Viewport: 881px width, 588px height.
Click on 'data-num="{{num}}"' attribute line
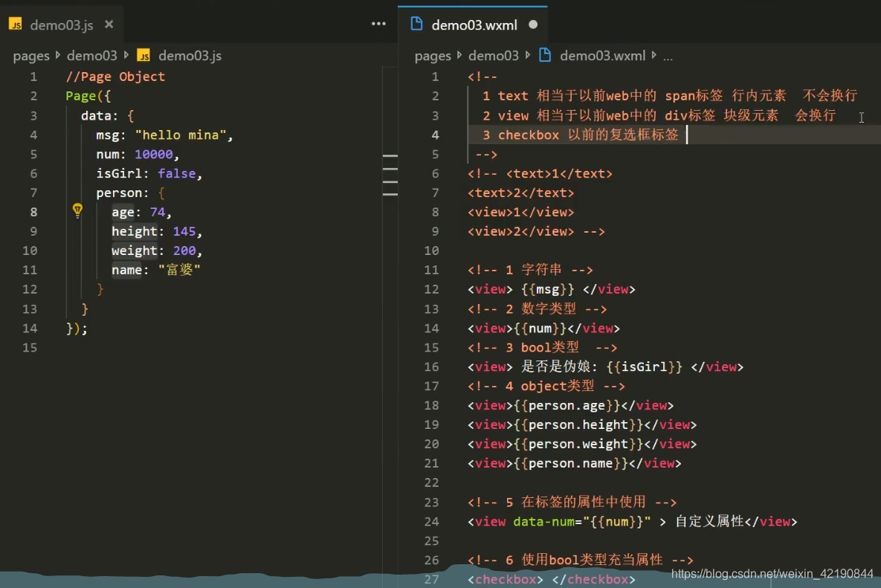coord(632,521)
